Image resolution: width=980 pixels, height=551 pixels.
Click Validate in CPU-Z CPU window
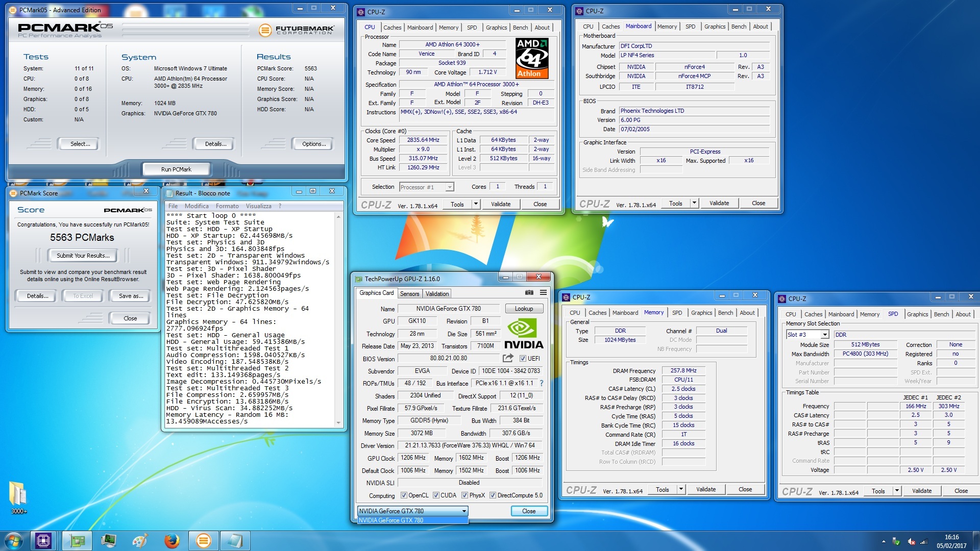pyautogui.click(x=501, y=204)
